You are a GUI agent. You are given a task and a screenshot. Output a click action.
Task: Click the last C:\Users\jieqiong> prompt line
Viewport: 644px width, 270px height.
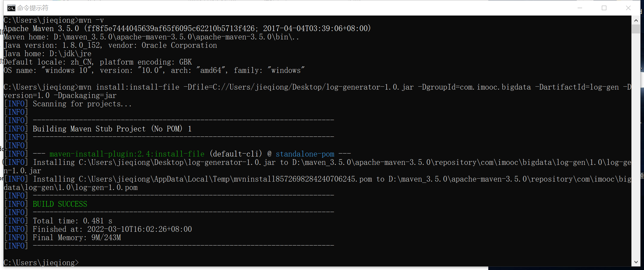click(x=41, y=263)
